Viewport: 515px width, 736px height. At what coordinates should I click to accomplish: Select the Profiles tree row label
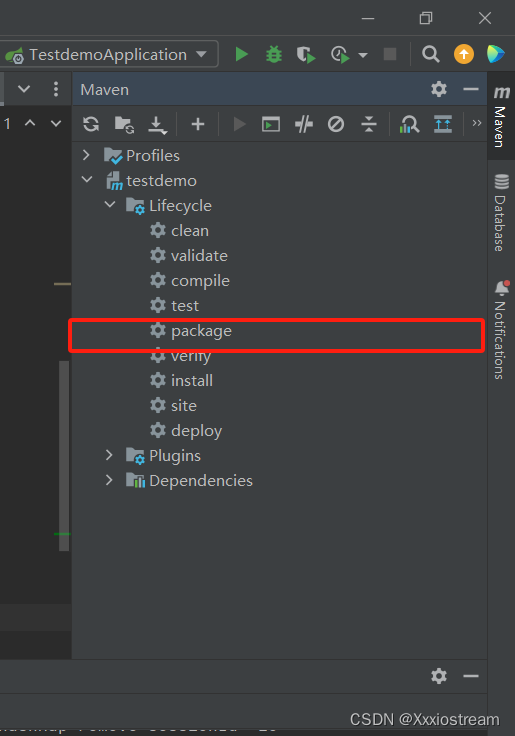point(153,155)
